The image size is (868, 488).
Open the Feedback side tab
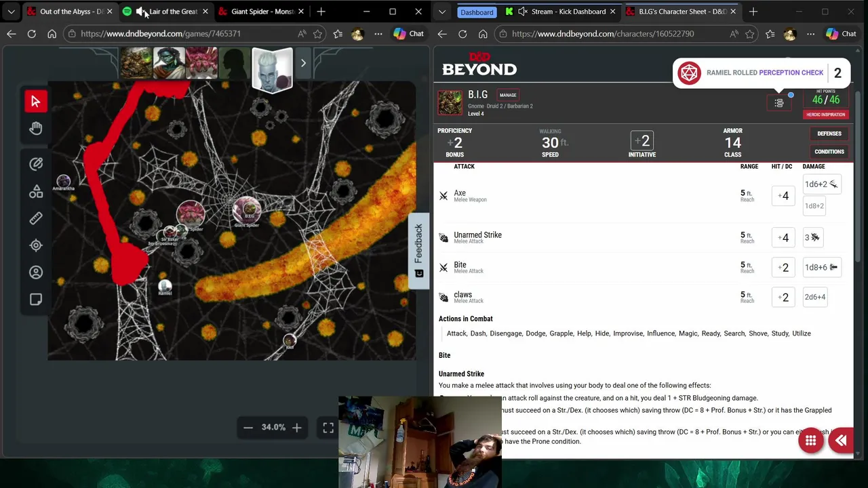(418, 251)
